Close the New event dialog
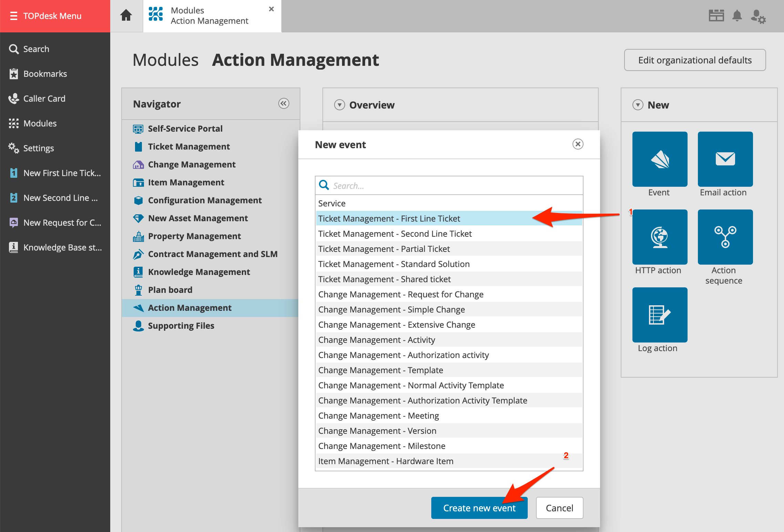The width and height of the screenshot is (784, 532). [578, 144]
